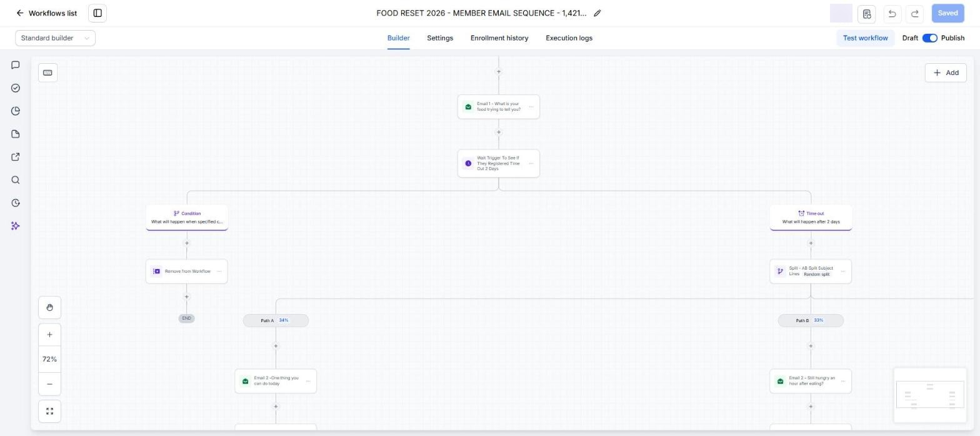Add step below Path B
The image size is (980, 436).
tap(811, 346)
